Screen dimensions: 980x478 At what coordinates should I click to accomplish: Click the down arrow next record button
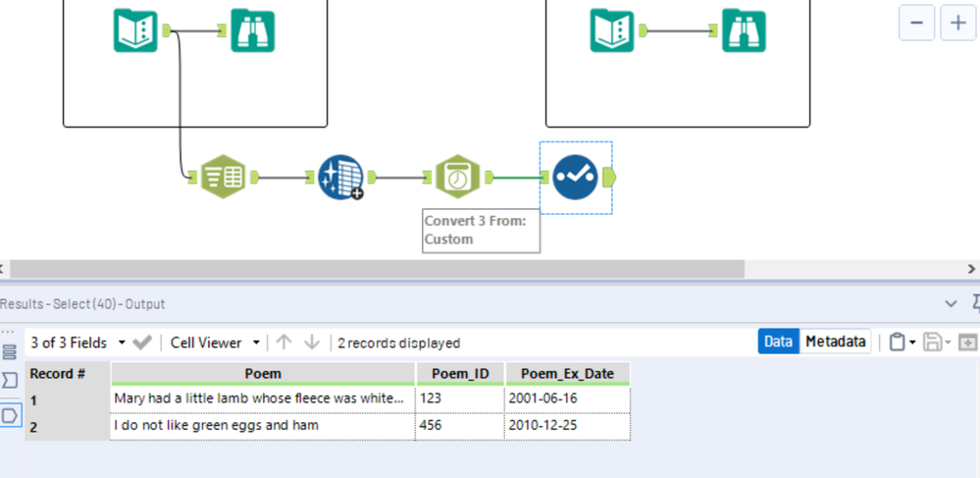pos(312,343)
